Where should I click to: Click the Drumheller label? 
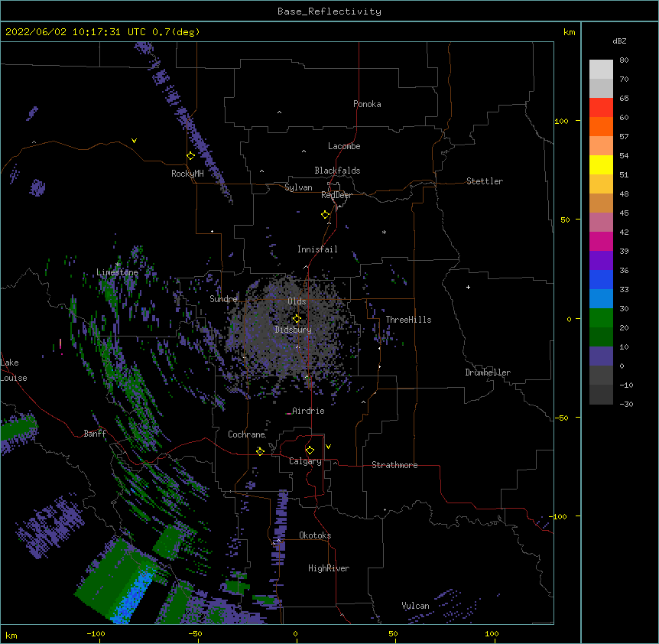coord(488,372)
